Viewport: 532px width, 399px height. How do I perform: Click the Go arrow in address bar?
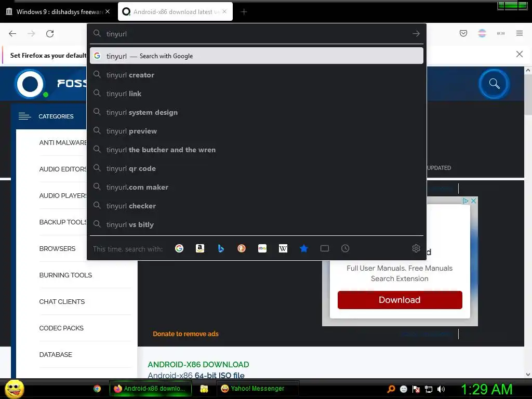416,34
